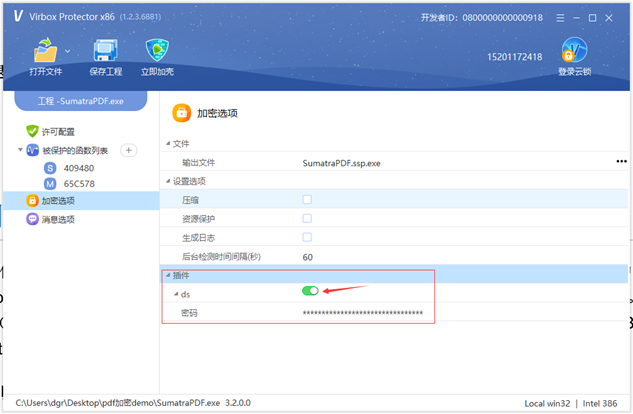Click the Virbox V logo icon
The height and width of the screenshot is (414, 633).
[18, 16]
